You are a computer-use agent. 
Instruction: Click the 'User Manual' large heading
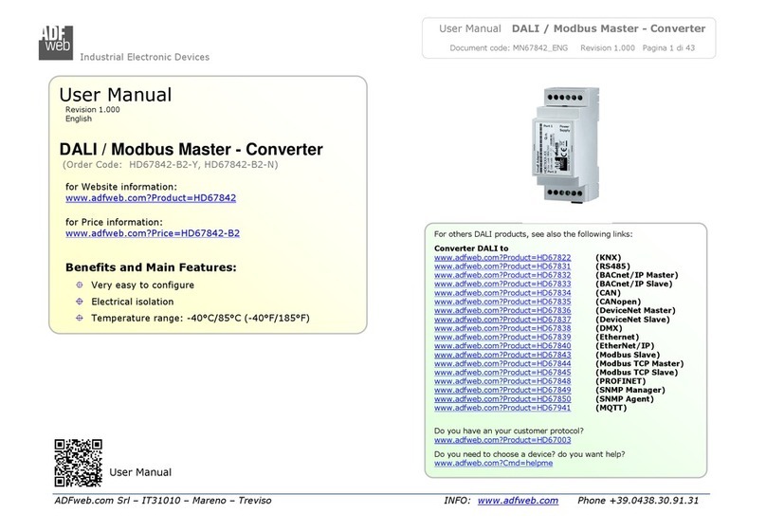pyautogui.click(x=116, y=94)
